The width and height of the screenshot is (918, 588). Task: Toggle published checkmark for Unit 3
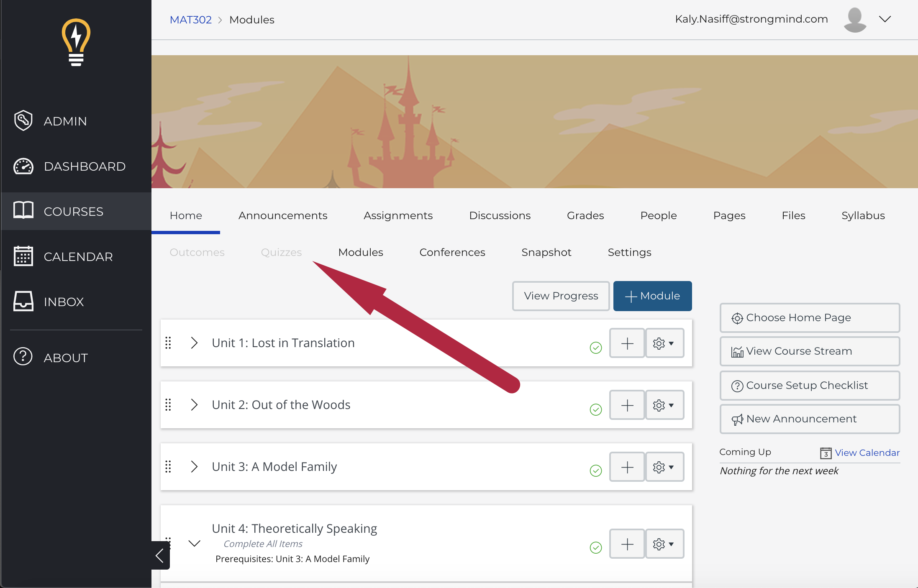tap(595, 471)
